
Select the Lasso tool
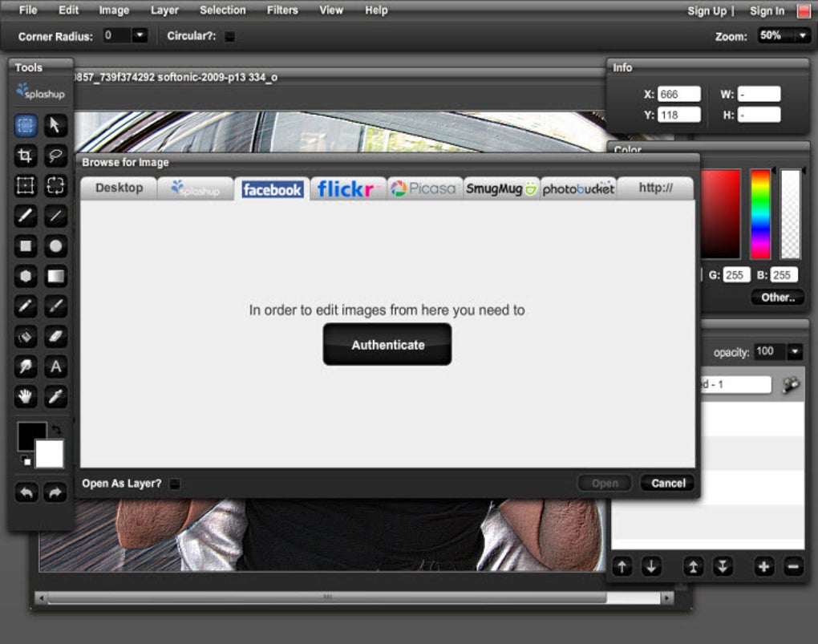[55, 156]
